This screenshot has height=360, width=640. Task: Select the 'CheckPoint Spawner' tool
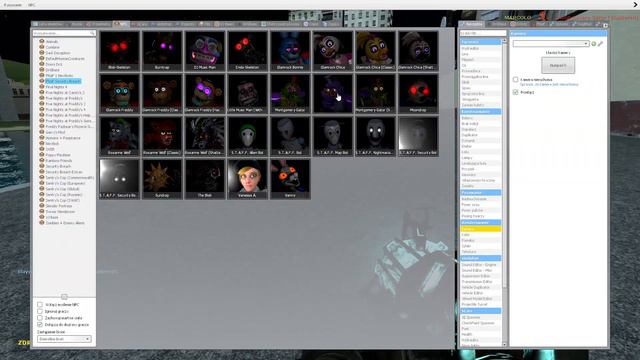(480, 323)
